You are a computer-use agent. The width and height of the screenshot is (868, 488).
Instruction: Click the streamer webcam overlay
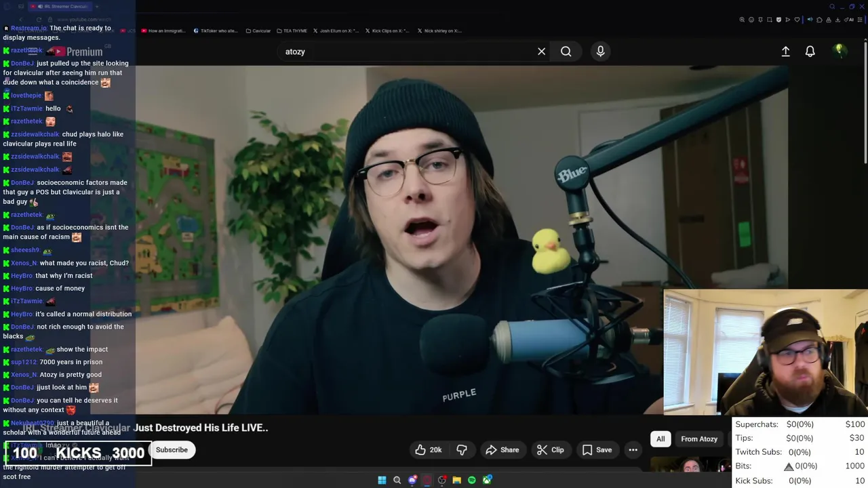[766, 352]
